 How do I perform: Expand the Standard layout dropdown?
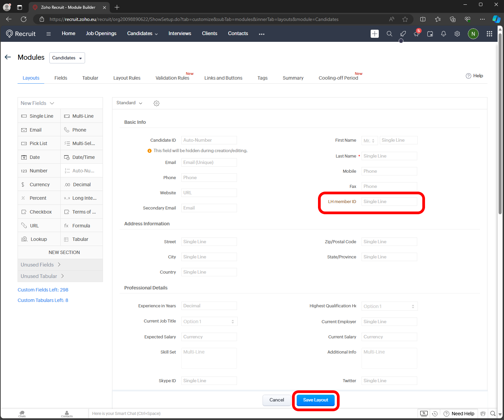pos(129,103)
